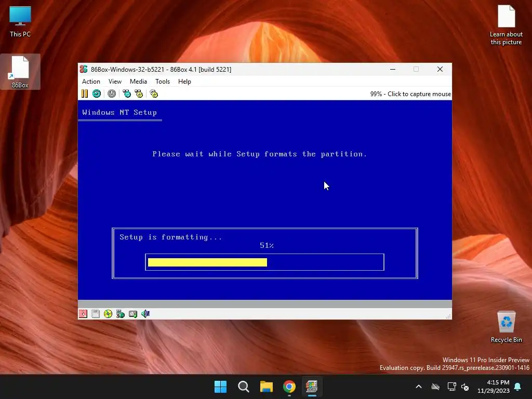Select the This PC desktop icon

pyautogui.click(x=20, y=22)
